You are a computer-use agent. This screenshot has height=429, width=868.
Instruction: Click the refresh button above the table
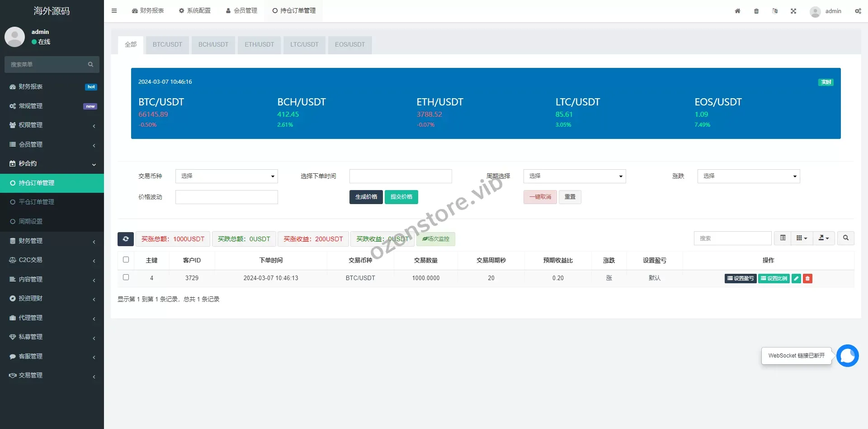pyautogui.click(x=126, y=239)
